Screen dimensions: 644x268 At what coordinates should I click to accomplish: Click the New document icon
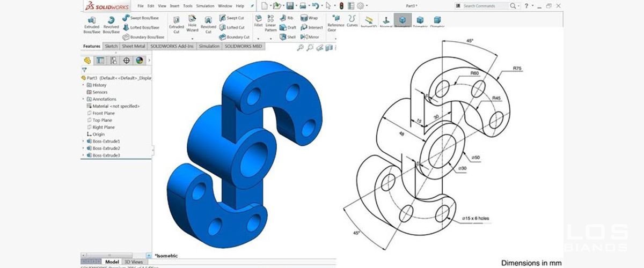click(265, 6)
